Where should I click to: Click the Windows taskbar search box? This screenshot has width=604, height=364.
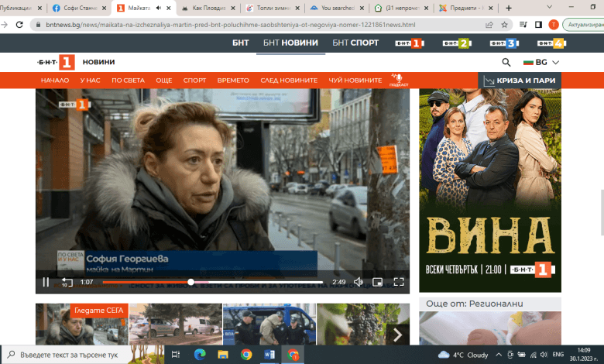point(70,355)
